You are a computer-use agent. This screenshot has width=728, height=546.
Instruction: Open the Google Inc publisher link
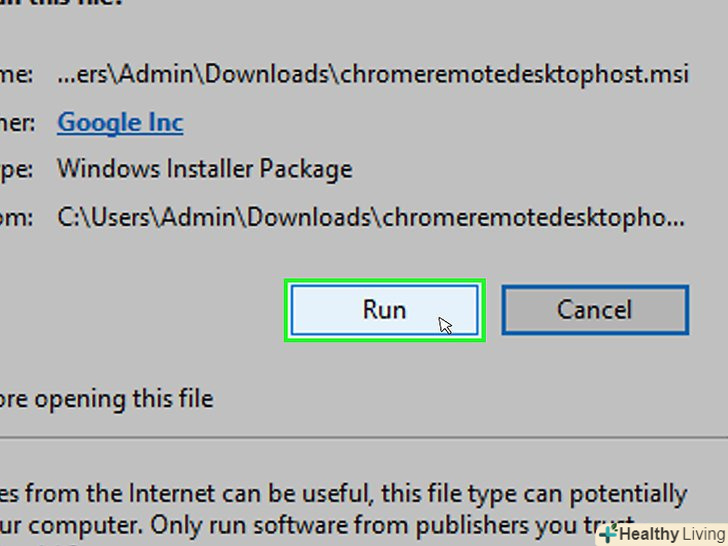point(120,122)
